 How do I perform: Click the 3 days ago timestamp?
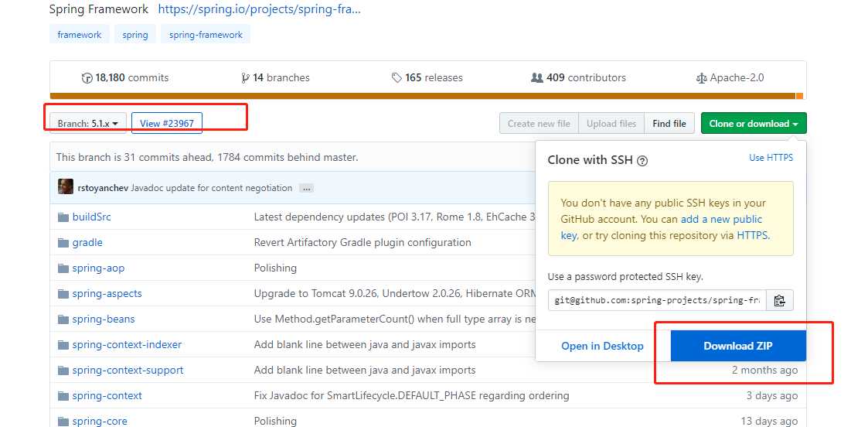pyautogui.click(x=771, y=395)
